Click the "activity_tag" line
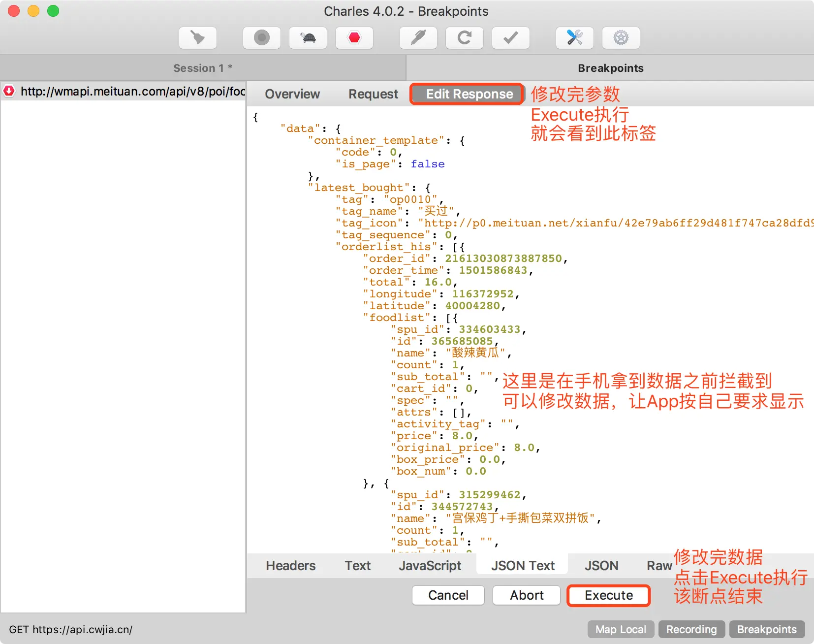 coord(455,424)
